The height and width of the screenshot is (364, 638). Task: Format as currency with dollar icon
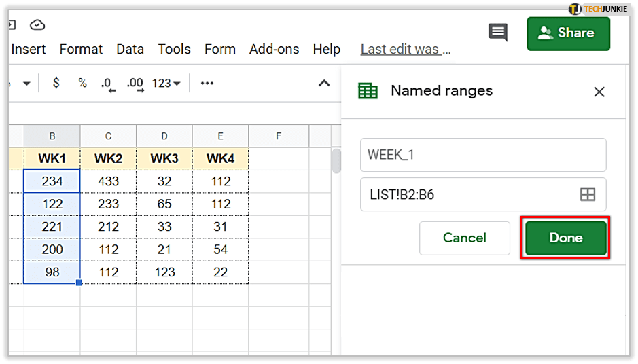pyautogui.click(x=56, y=83)
